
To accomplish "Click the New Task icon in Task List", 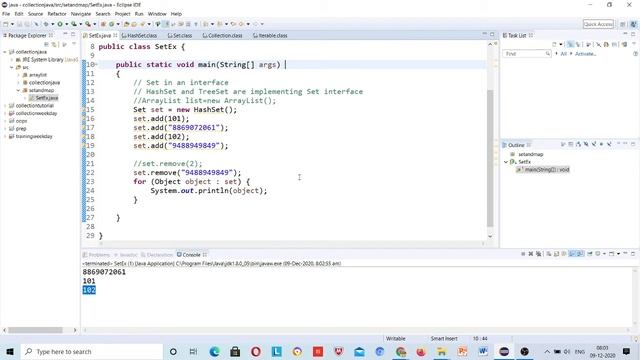I will click(x=554, y=44).
